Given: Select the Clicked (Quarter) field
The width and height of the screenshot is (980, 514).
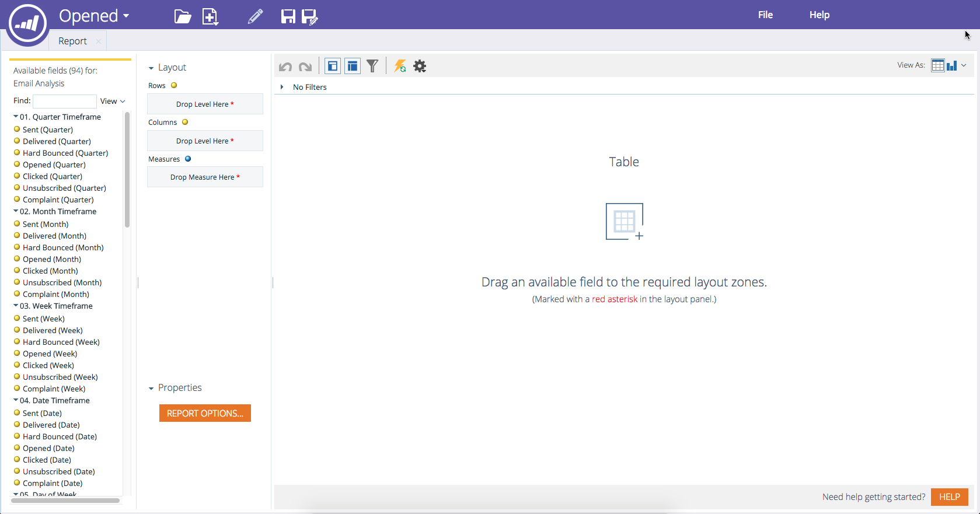Looking at the screenshot, I should (x=53, y=176).
